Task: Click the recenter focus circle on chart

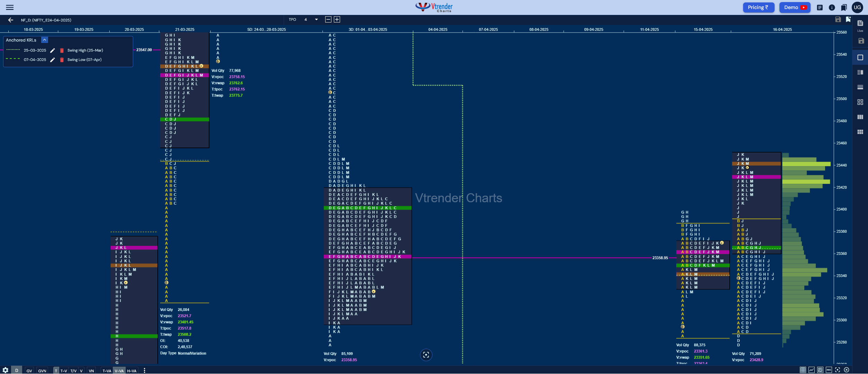Action: coord(426,355)
